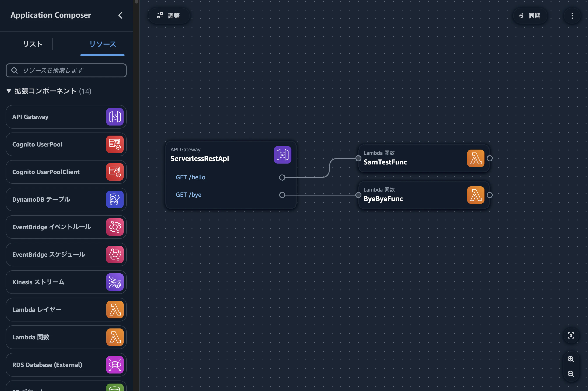Click the Kinesis ストリーム icon

coord(115,282)
